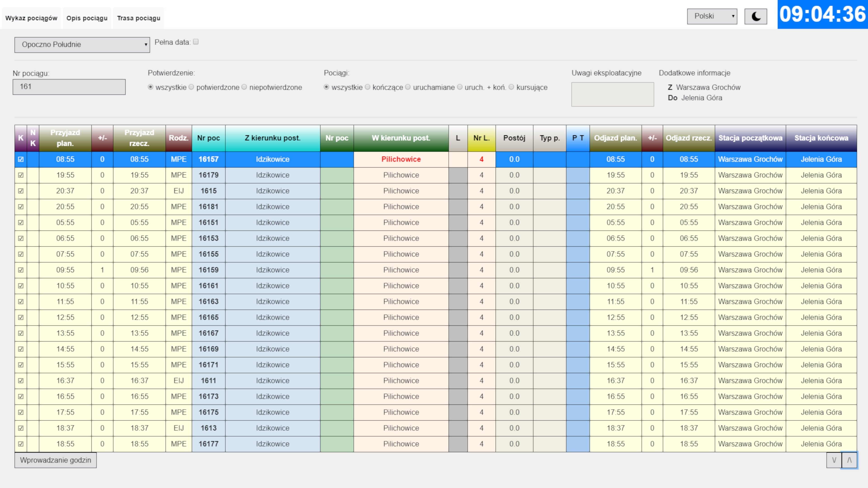
Task: Enable the Pełna data checkbox
Action: [x=196, y=42]
